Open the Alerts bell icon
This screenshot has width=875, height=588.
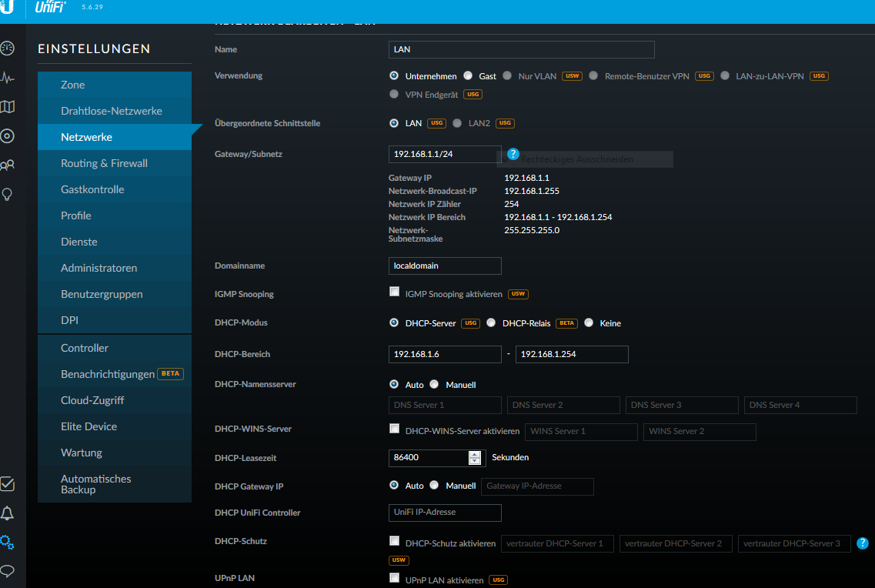coord(7,513)
